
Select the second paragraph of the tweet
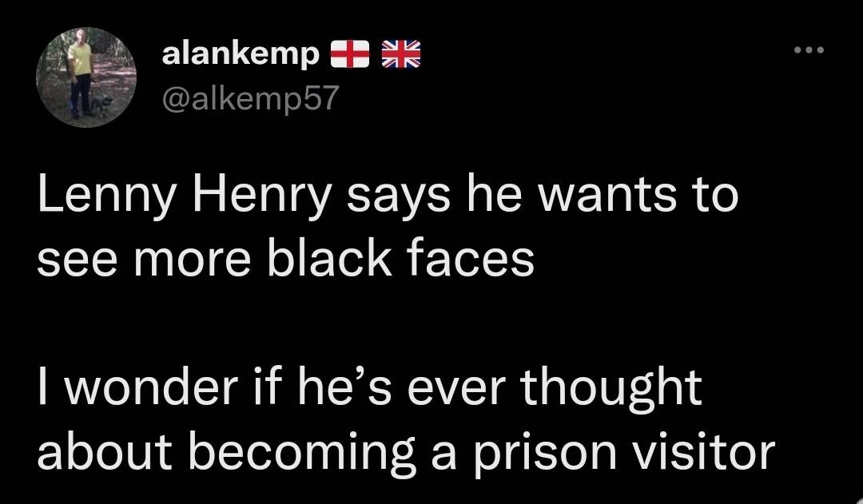(406, 420)
